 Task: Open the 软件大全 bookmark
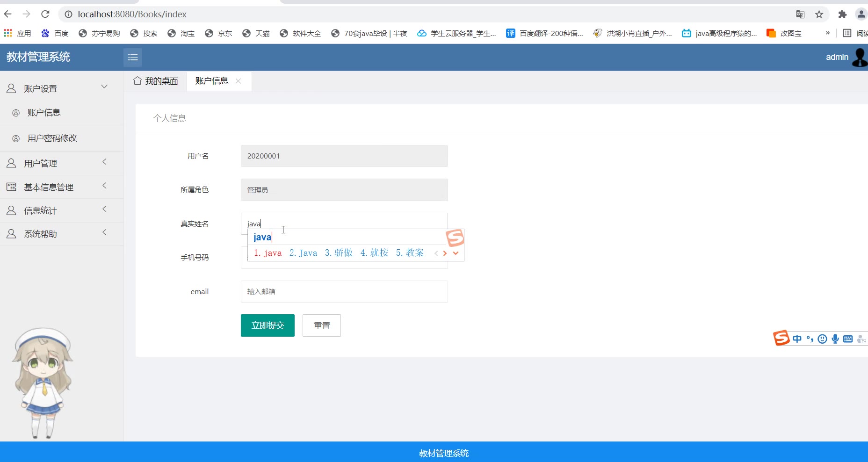tap(300, 33)
